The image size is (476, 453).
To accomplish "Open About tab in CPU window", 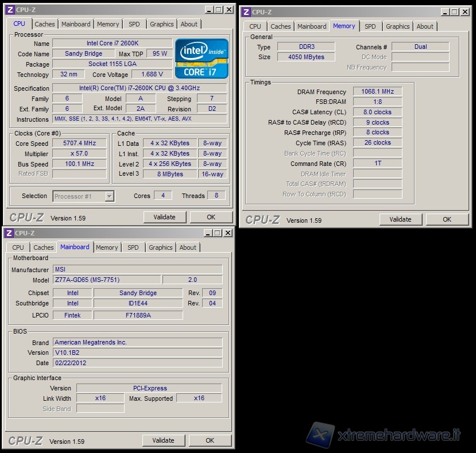I will (189, 24).
